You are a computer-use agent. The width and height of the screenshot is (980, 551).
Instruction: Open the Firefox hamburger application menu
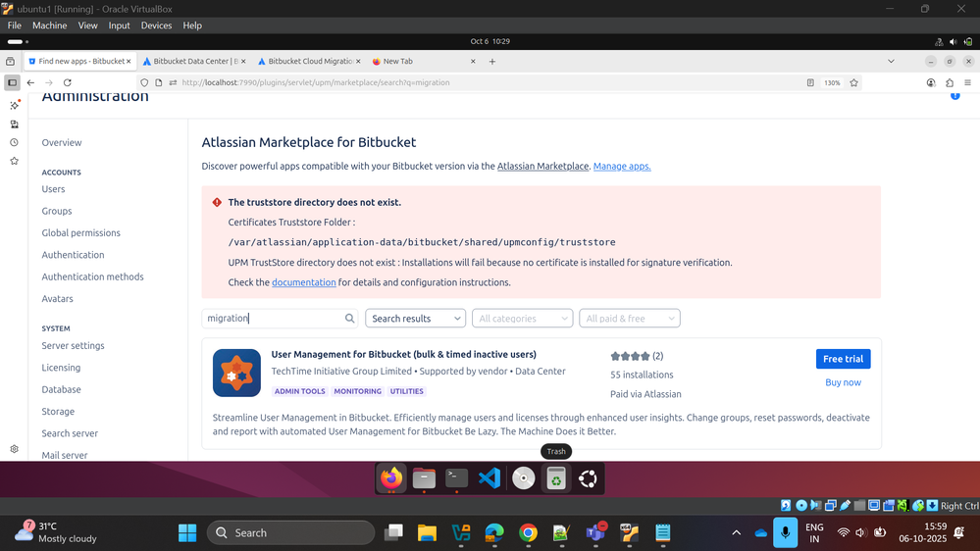coord(967,82)
